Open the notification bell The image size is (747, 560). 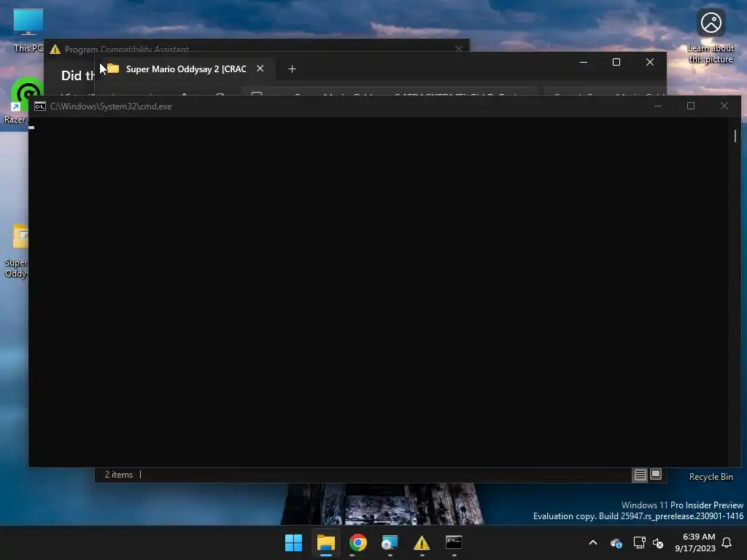coord(727,542)
